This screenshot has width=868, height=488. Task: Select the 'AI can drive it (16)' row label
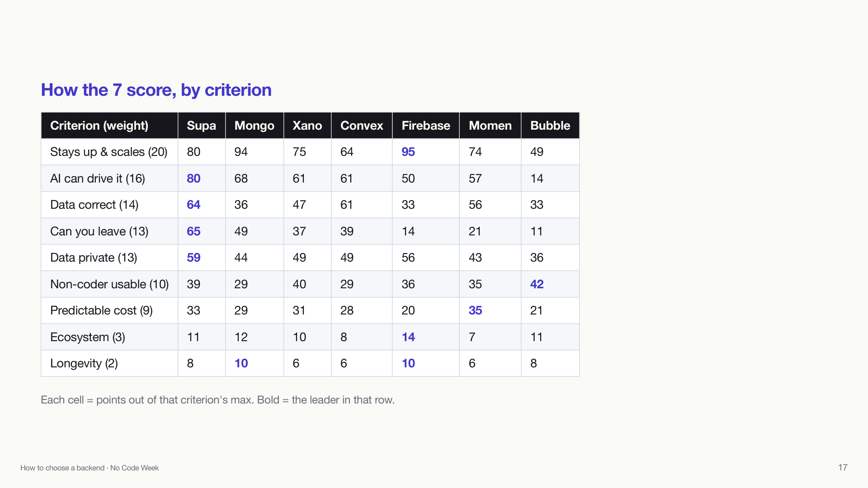98,178
